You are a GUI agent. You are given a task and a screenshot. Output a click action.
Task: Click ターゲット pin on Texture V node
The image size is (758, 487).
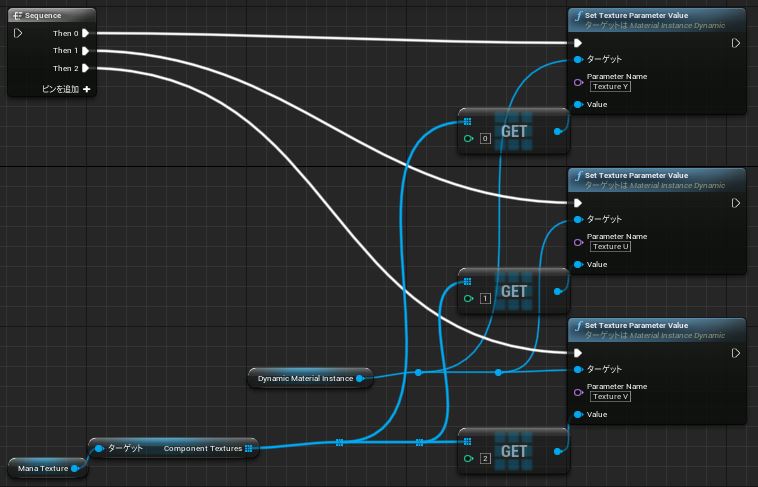coord(578,369)
